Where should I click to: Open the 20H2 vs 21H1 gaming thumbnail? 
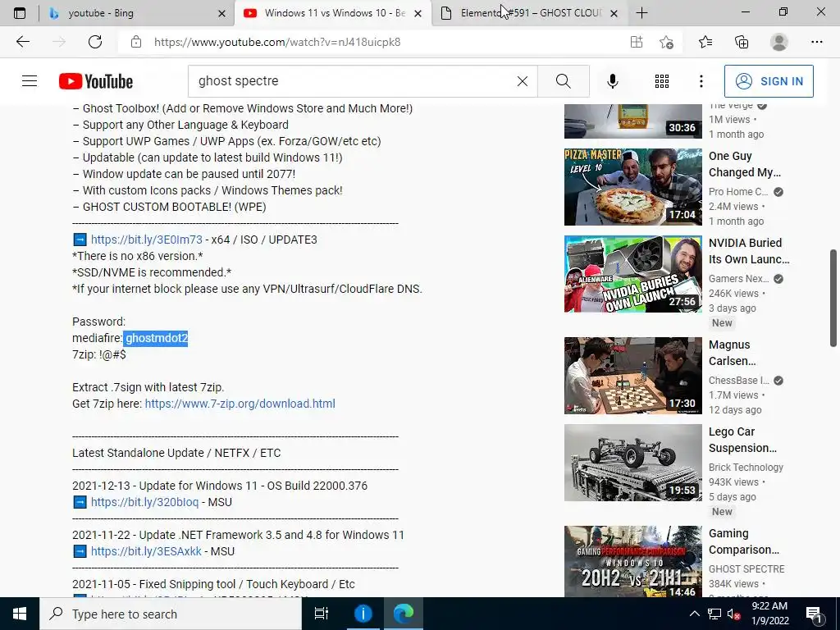632,561
